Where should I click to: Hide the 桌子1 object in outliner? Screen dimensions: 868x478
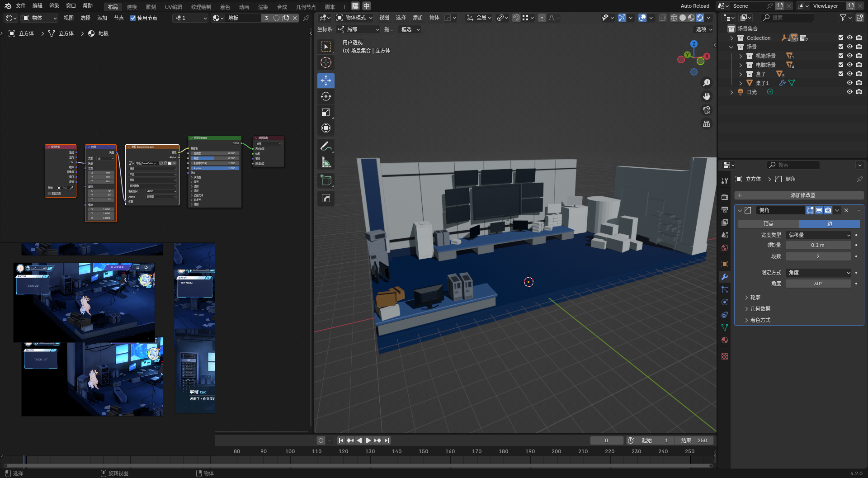[849, 83]
